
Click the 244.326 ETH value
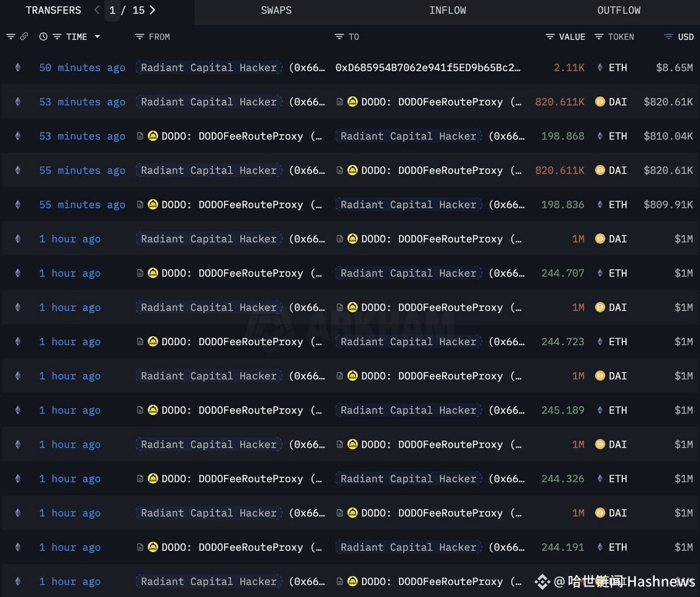562,479
